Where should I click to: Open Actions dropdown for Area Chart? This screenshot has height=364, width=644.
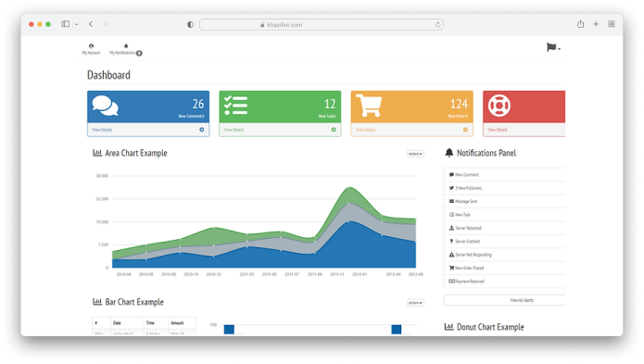pyautogui.click(x=415, y=154)
